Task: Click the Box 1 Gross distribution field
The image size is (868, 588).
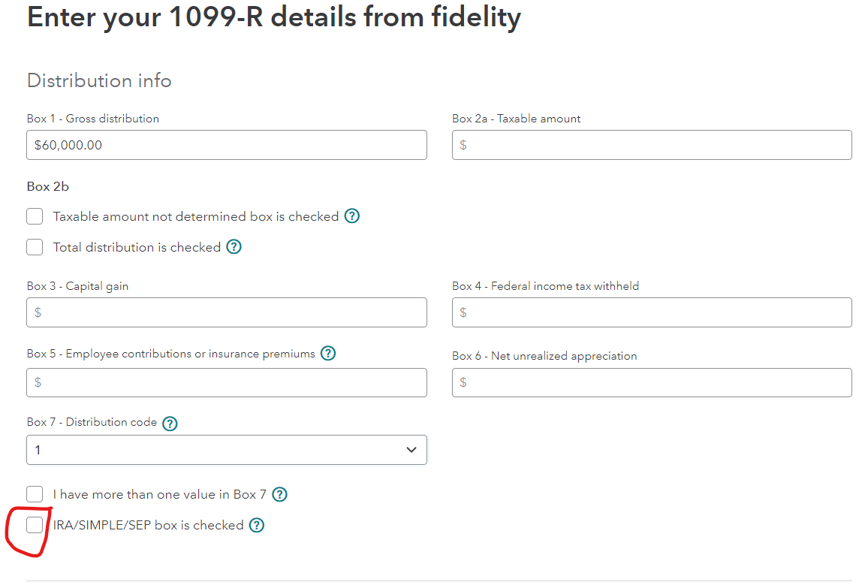Action: [x=226, y=145]
